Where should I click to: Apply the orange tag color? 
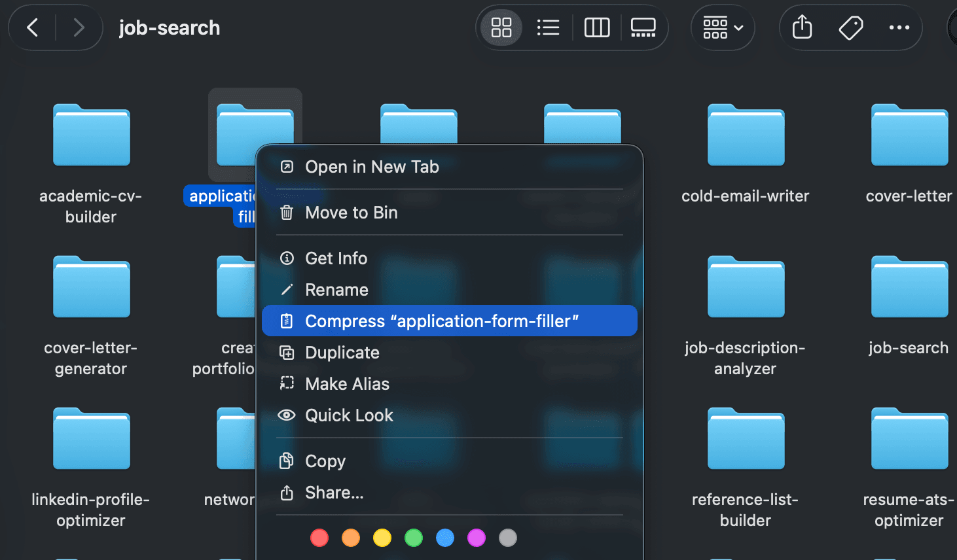tap(351, 538)
